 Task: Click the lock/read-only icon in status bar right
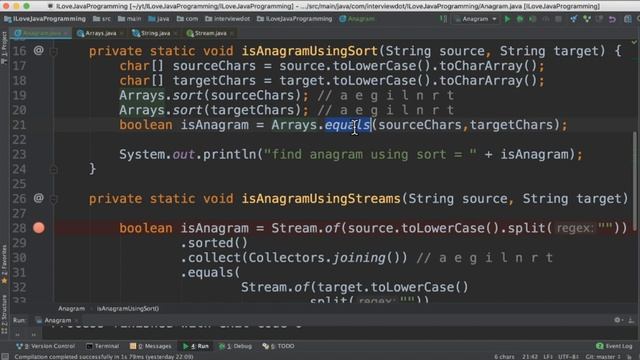(629, 357)
